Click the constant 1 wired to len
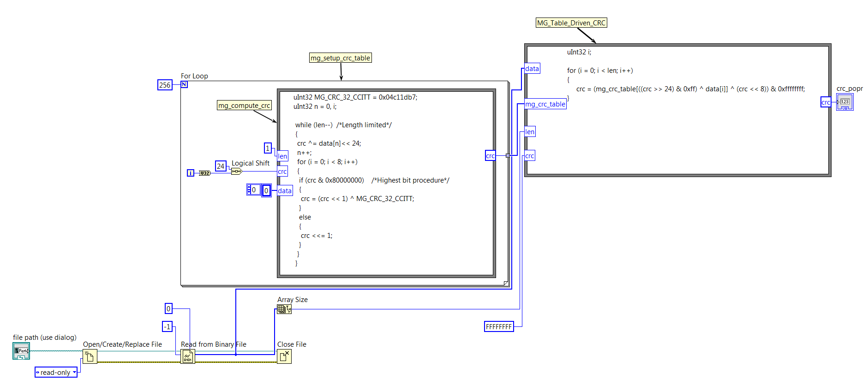Viewport: 868px width, 385px height. [268, 148]
